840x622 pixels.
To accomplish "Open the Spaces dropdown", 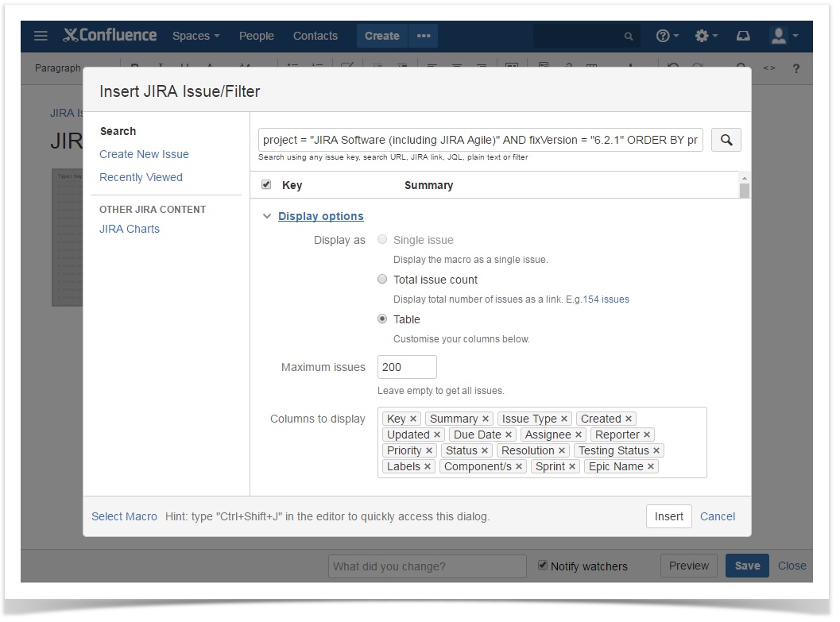I will 195,36.
